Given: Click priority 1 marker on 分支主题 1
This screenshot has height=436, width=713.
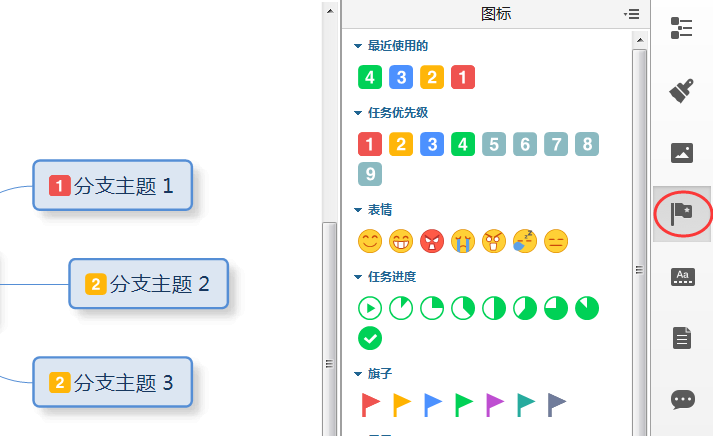Looking at the screenshot, I should [60, 185].
